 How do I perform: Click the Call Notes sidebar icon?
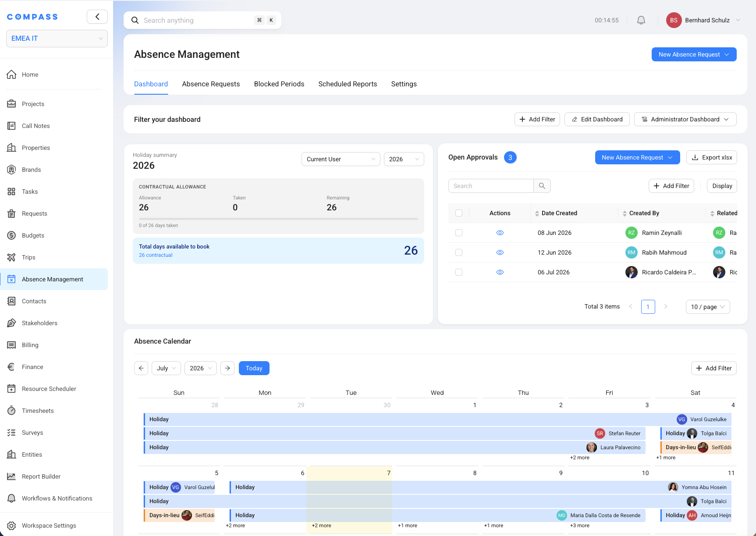point(12,126)
